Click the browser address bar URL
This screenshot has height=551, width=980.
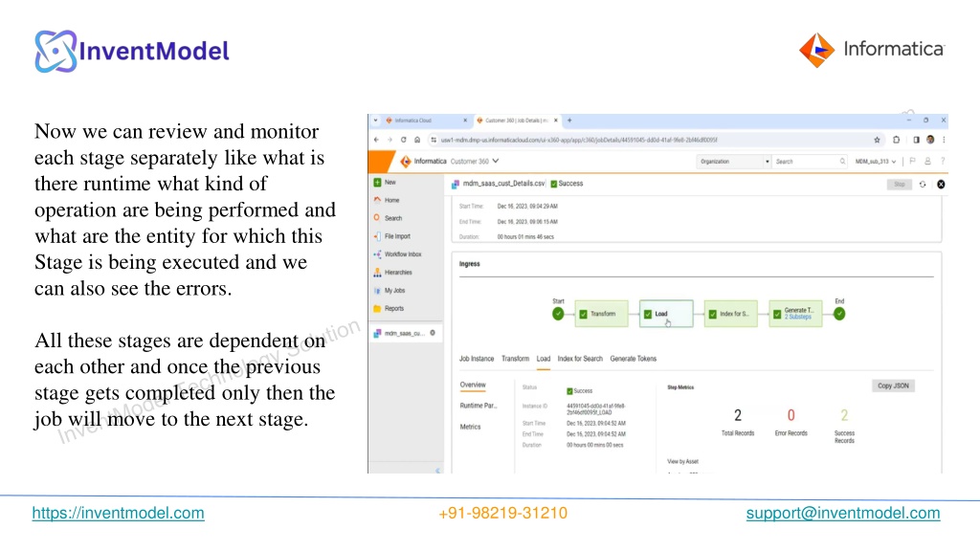(579, 140)
